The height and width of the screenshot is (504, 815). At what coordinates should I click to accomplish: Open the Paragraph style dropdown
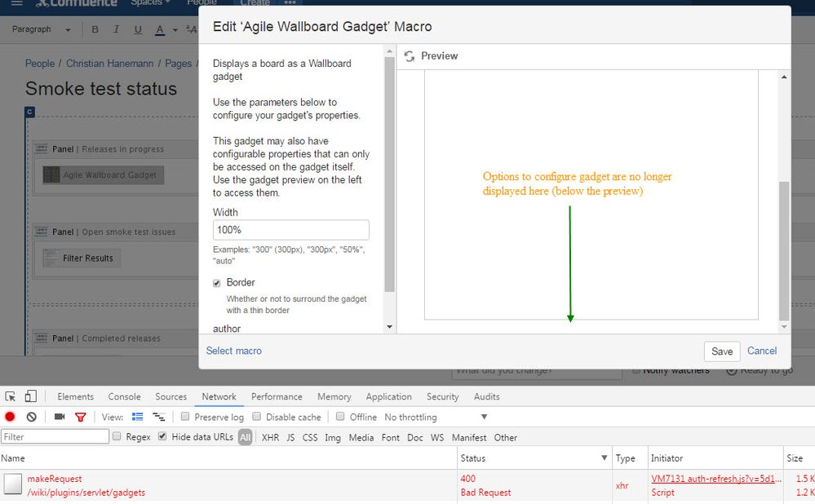pos(42,29)
